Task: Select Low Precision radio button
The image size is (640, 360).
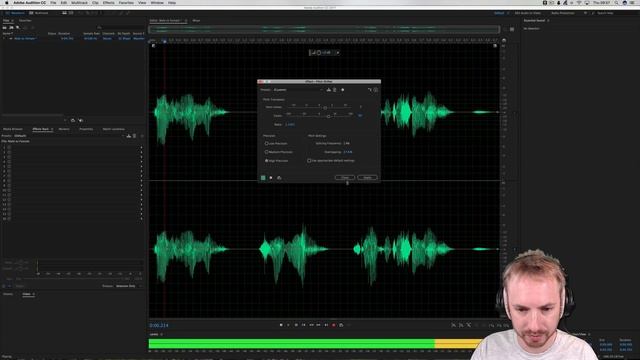Action: point(267,144)
